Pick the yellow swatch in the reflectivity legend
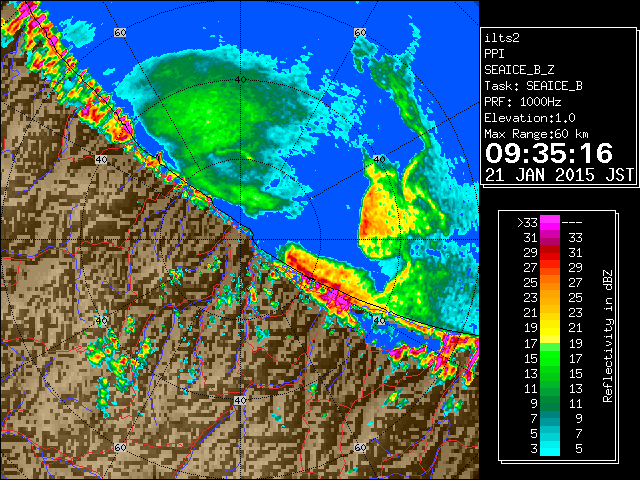Image resolution: width=640 pixels, height=480 pixels. coord(550,327)
